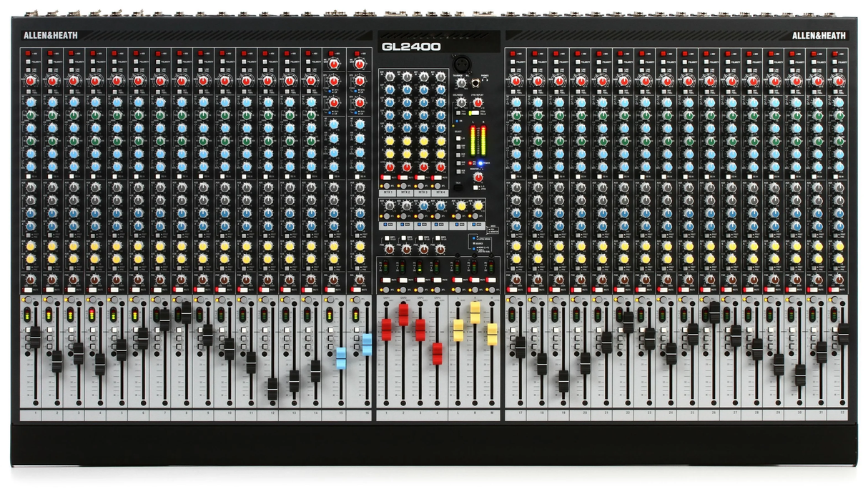Toggle the MTX 1 mute switch

[386, 177]
